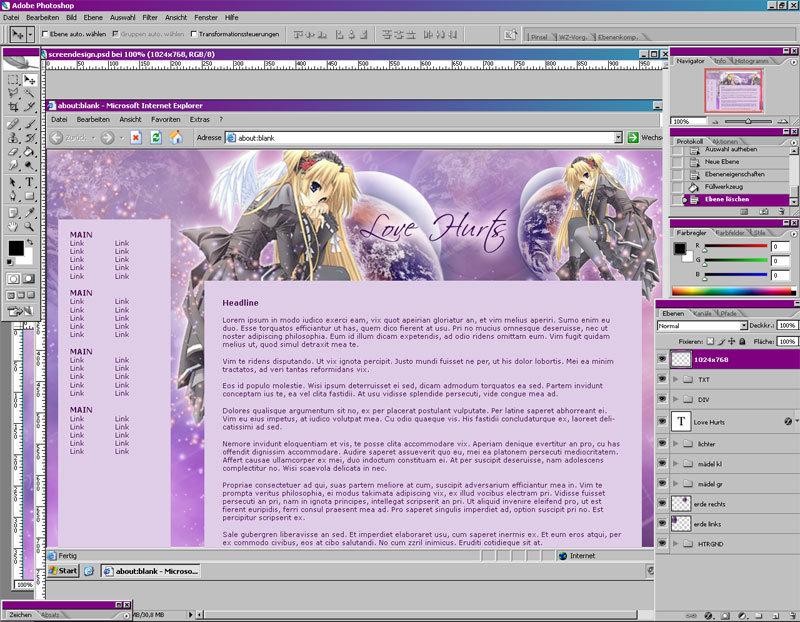This screenshot has width=800, height=622.
Task: Click the Navigator zoom slider
Action: tap(748, 121)
